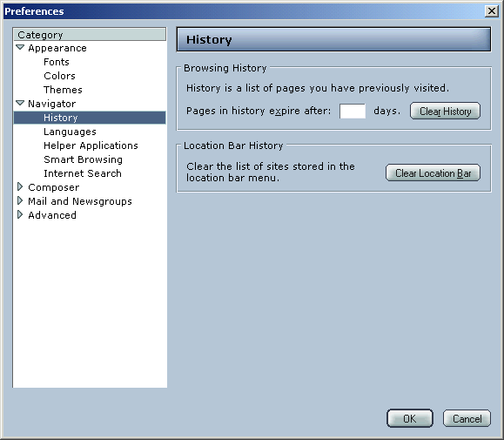
Task: Confirm preferences with OK
Action: click(409, 418)
